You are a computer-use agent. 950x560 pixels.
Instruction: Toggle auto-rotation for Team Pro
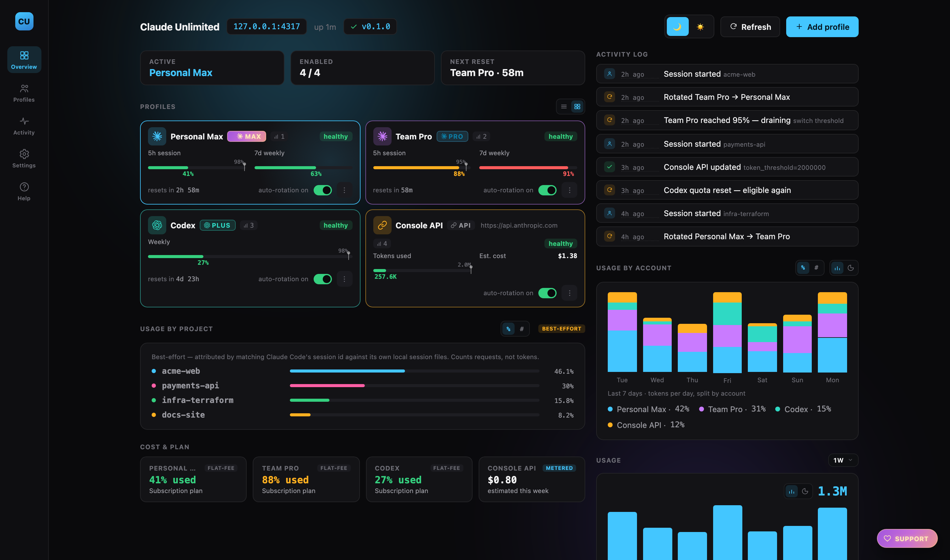[547, 190]
